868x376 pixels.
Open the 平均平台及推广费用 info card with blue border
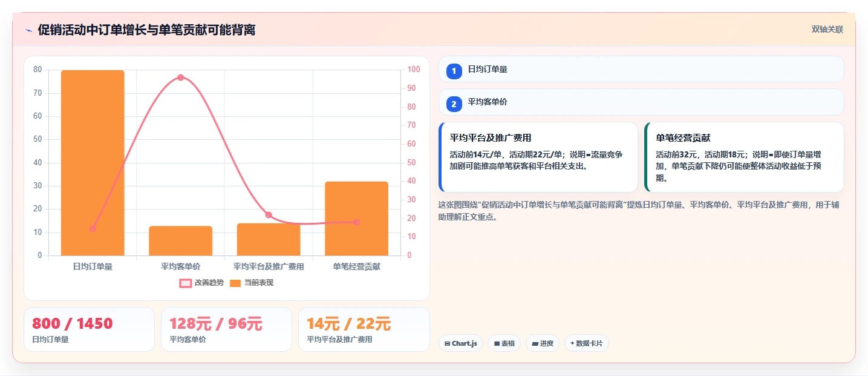538,157
